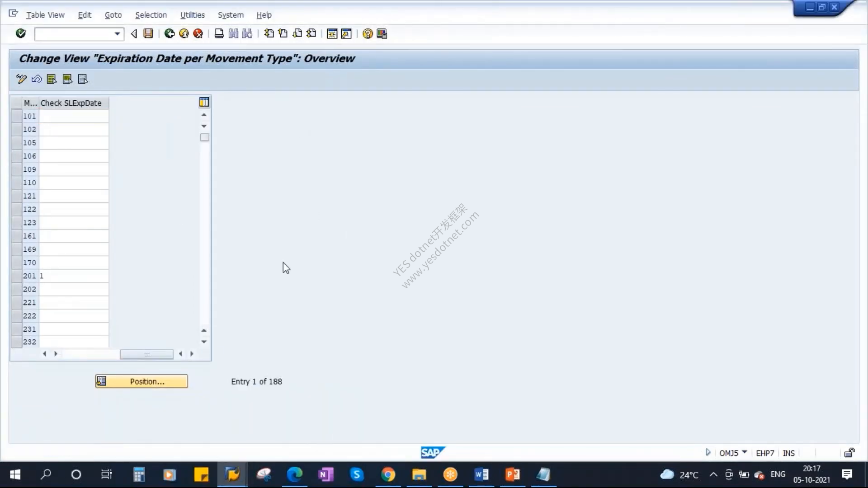Select the row for movement type 161

pyautogui.click(x=16, y=236)
